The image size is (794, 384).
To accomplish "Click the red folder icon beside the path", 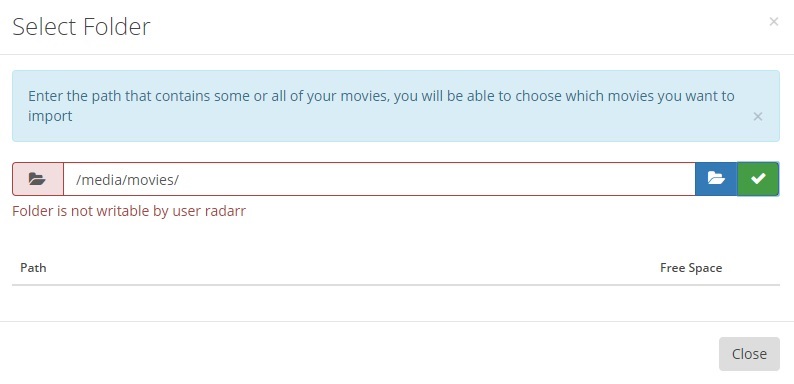I will click(38, 179).
